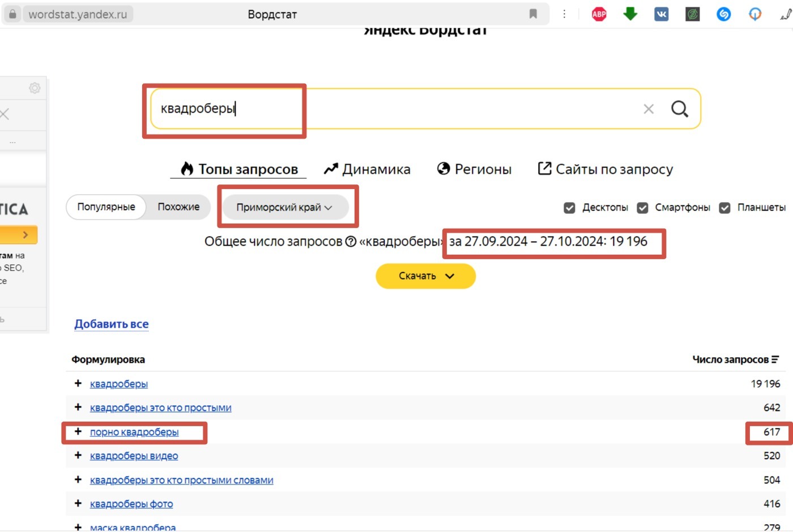Open the 'квадроберы' query link
The height and width of the screenshot is (532, 793).
[119, 384]
